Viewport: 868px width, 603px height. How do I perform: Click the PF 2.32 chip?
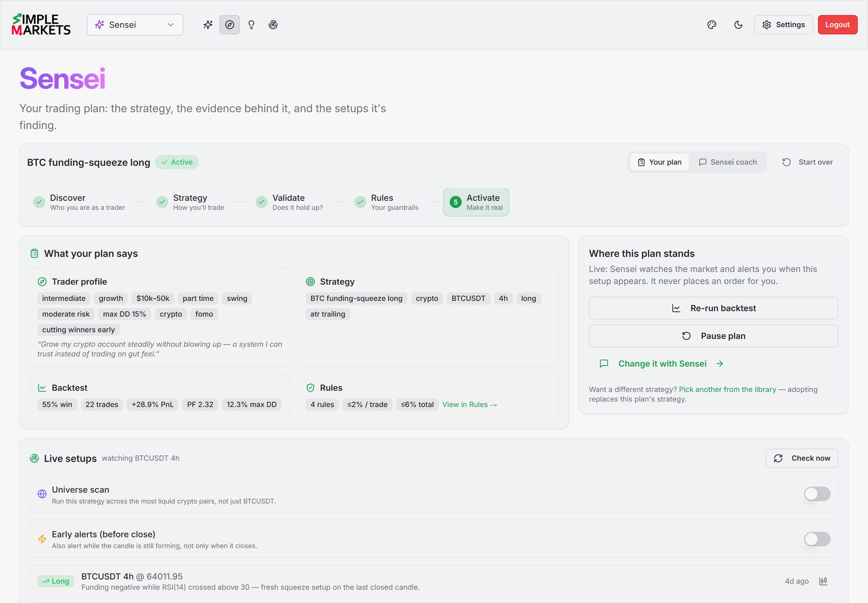point(200,405)
